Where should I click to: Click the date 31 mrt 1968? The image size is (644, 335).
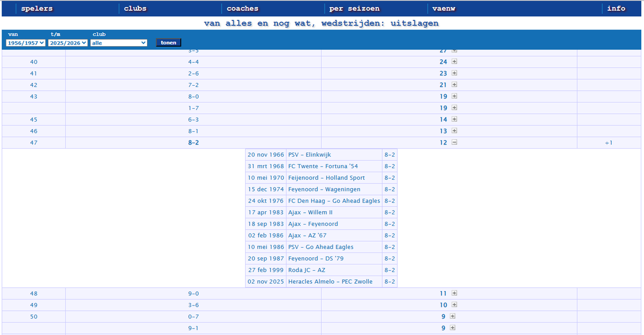pyautogui.click(x=266, y=166)
